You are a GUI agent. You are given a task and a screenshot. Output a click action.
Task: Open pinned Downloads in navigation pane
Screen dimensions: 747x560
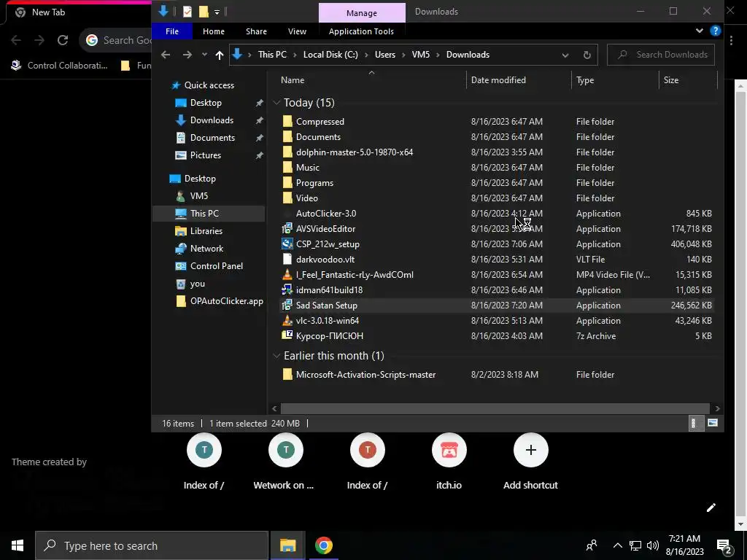[212, 120]
